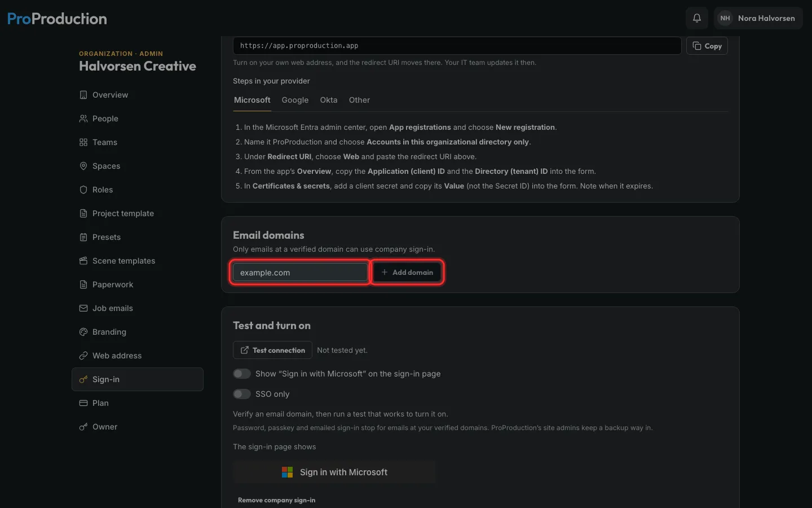
Task: Click the Project template document icon
Action: (x=83, y=213)
